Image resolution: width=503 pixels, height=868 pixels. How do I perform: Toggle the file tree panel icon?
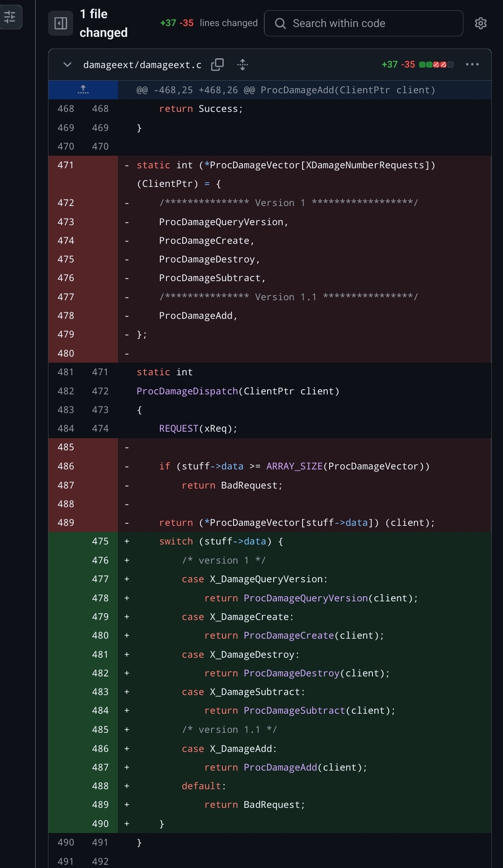pos(61,23)
